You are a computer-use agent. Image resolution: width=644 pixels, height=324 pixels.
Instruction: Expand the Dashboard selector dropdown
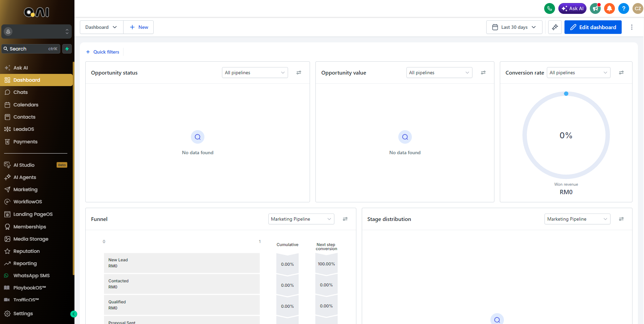point(102,27)
